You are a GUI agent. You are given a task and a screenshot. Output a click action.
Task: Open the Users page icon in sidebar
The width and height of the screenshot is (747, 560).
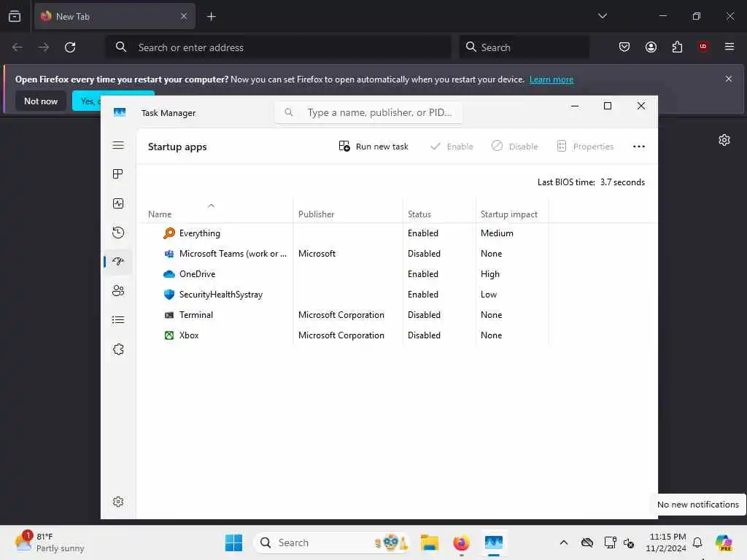tap(118, 290)
